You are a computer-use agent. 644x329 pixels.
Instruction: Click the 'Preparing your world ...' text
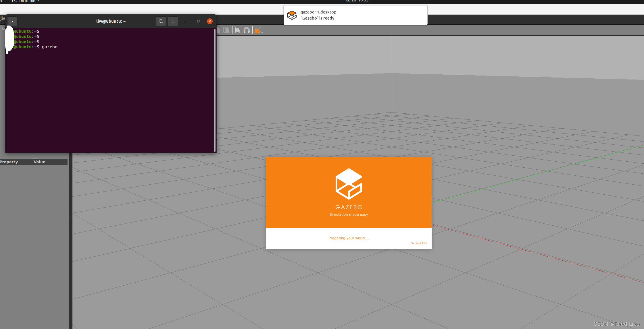coord(349,238)
